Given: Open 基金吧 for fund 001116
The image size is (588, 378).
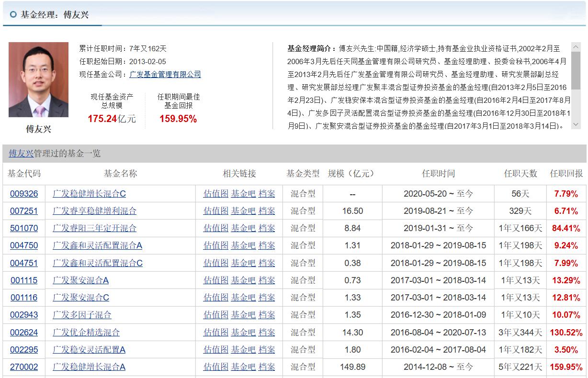Looking at the screenshot, I should click(x=243, y=297).
